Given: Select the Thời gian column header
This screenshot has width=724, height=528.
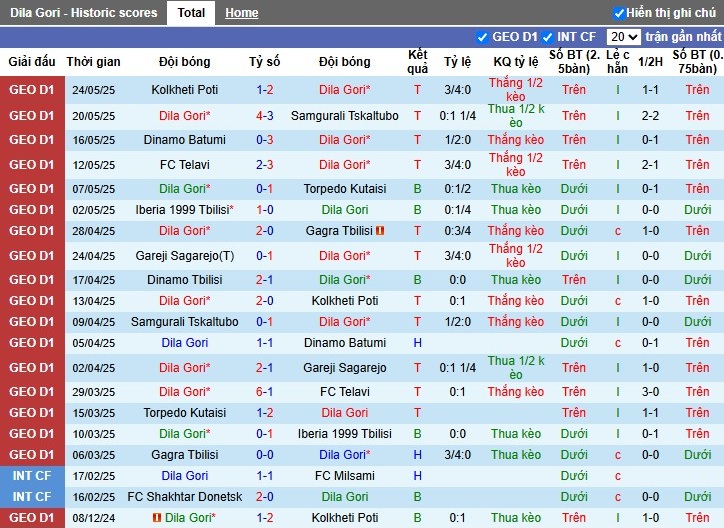Looking at the screenshot, I should [93, 61].
